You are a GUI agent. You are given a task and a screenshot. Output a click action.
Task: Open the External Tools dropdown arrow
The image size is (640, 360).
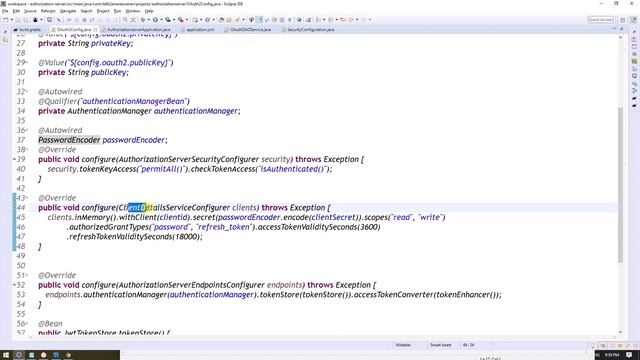pos(187,20)
